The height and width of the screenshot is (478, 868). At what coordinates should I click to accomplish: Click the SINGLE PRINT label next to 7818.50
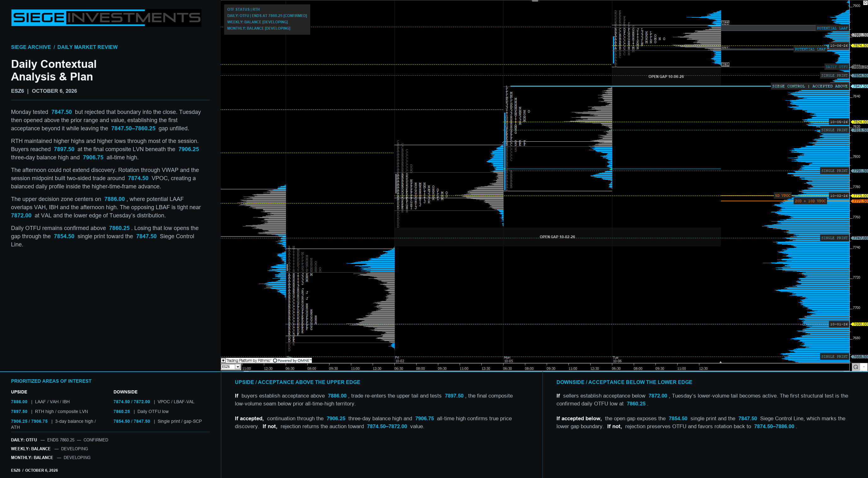834,130
